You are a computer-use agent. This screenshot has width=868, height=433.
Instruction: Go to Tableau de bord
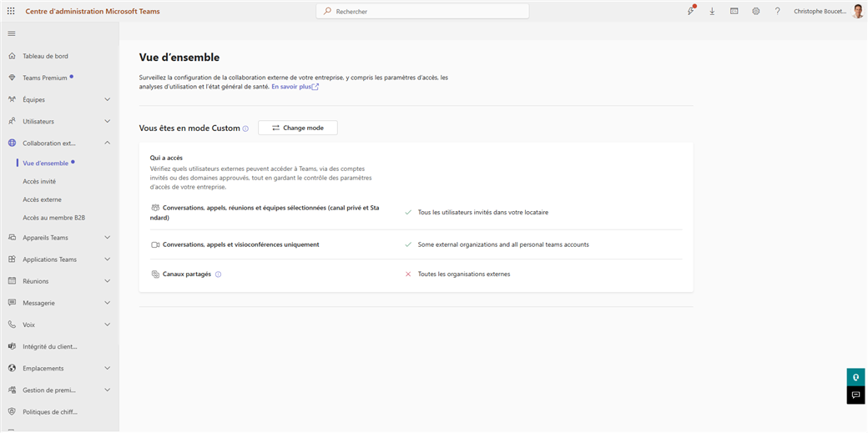[45, 56]
